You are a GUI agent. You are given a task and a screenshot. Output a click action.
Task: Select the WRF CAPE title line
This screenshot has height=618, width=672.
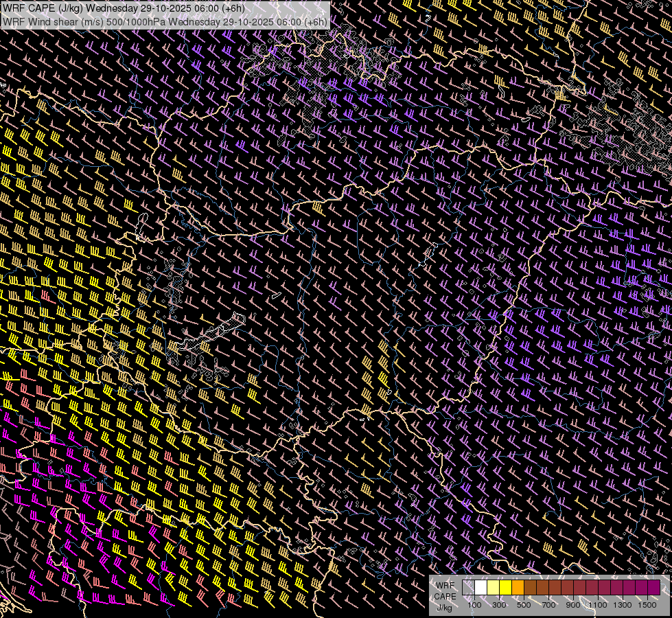(x=124, y=8)
